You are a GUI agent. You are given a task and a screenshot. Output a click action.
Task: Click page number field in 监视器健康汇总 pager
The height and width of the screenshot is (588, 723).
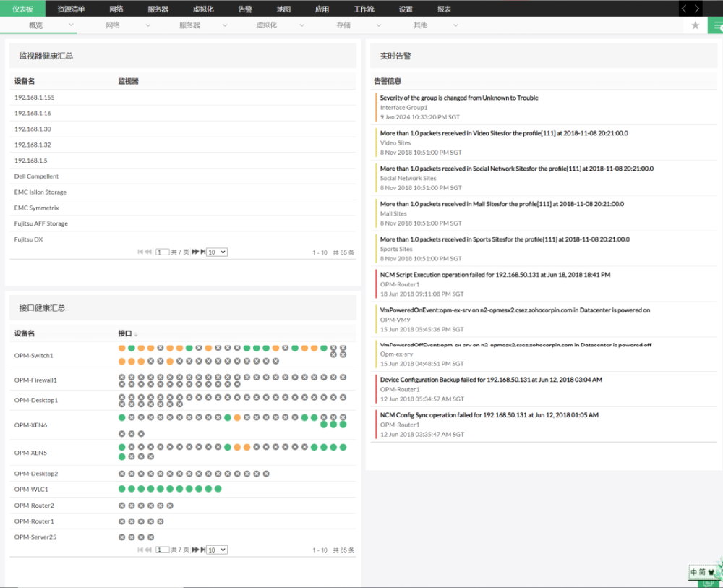coord(163,252)
